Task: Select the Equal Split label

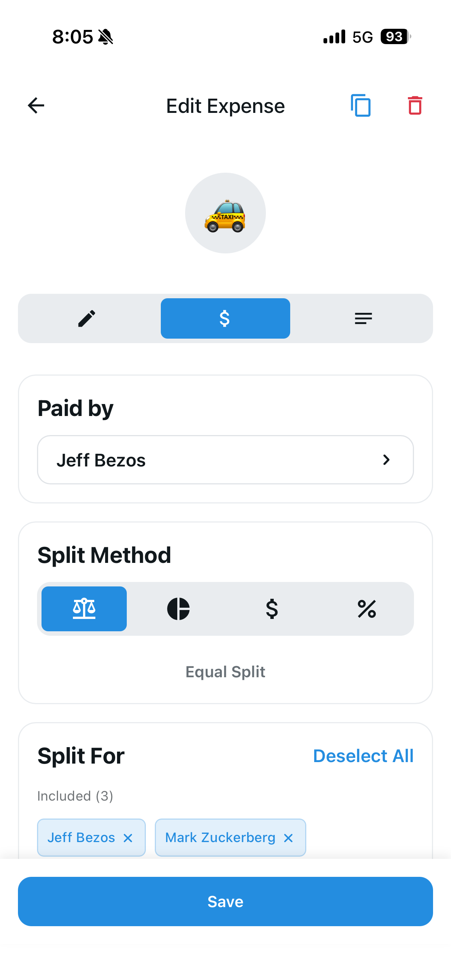Action: click(225, 672)
